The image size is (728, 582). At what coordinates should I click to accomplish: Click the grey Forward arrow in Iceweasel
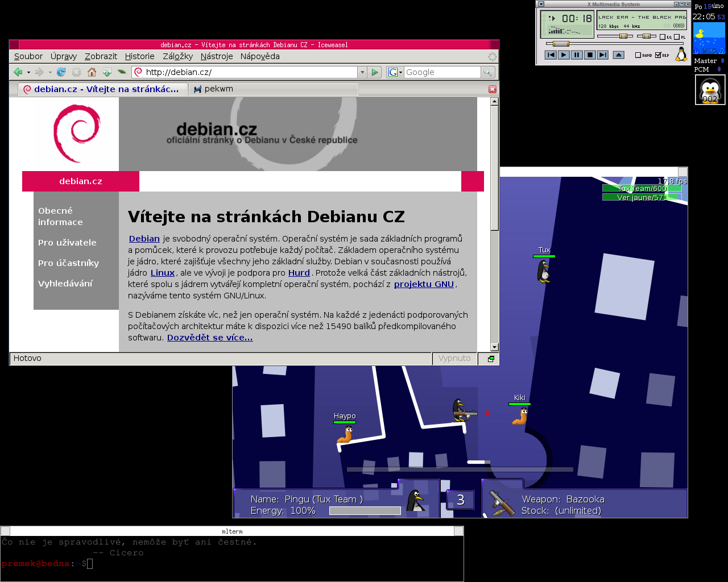coord(39,72)
